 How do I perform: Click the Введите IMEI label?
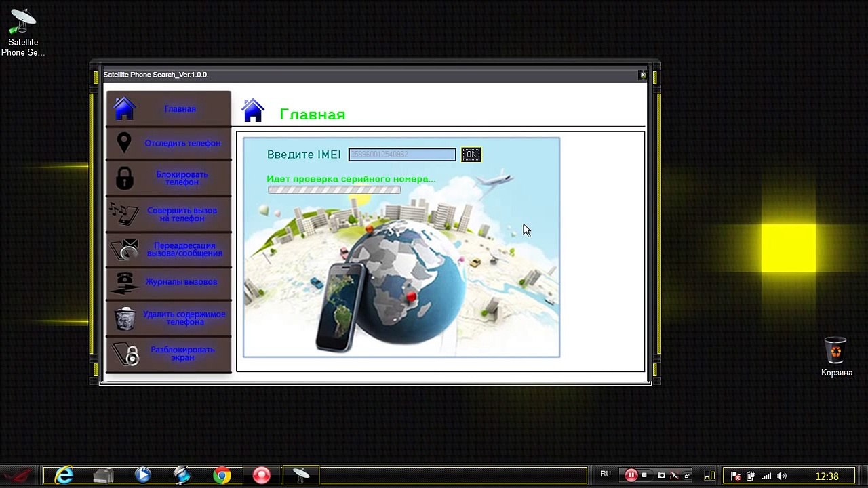coord(304,155)
